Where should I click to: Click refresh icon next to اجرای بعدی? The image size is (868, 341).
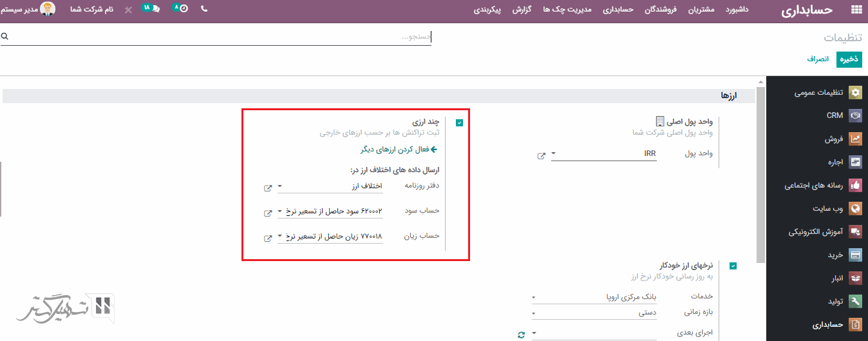coord(522,335)
